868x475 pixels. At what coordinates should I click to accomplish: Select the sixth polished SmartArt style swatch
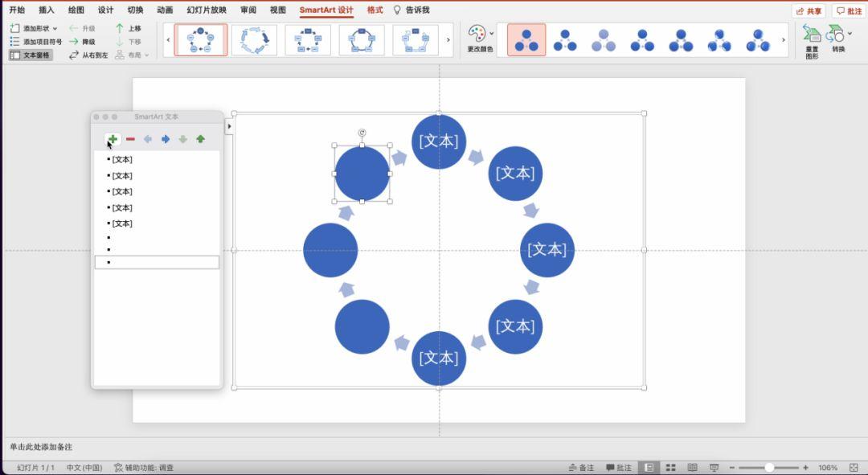[719, 40]
